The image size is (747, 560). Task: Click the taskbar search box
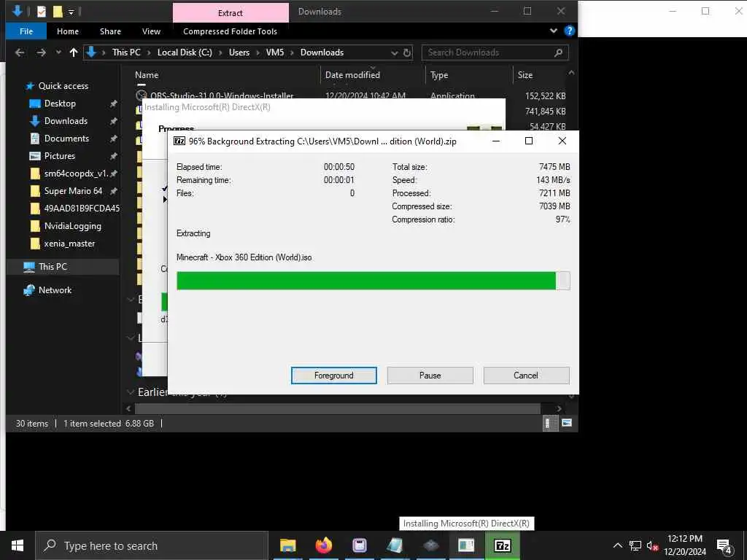coord(152,545)
